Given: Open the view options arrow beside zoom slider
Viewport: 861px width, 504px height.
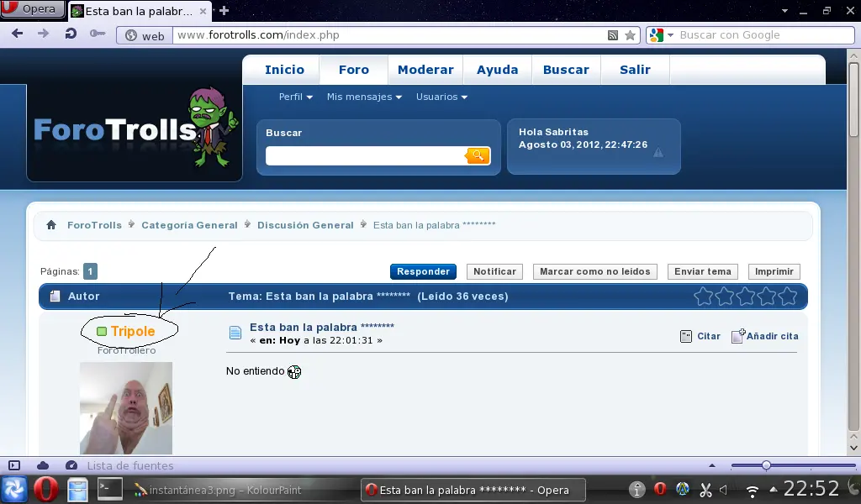Looking at the screenshot, I should [712, 465].
